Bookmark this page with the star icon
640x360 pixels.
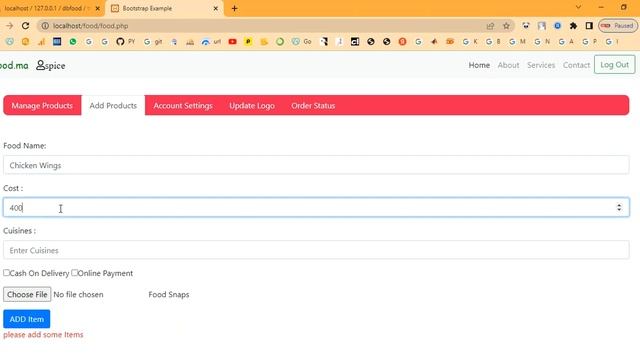click(506, 26)
